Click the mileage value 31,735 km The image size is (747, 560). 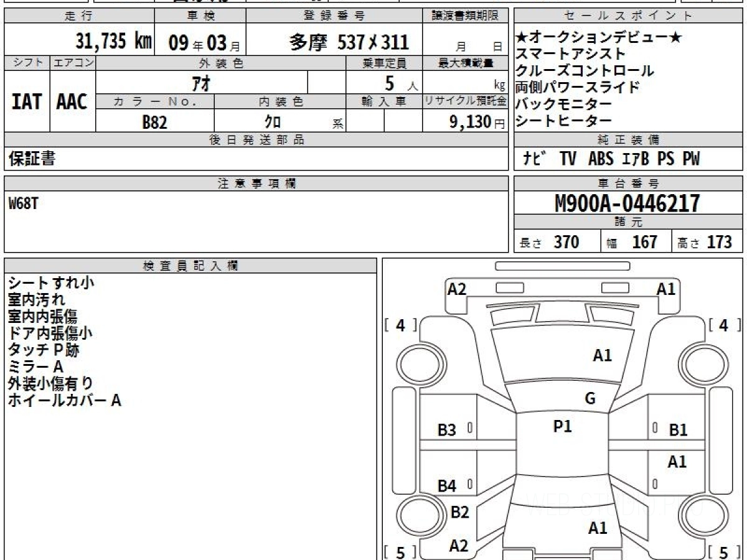pos(114,41)
